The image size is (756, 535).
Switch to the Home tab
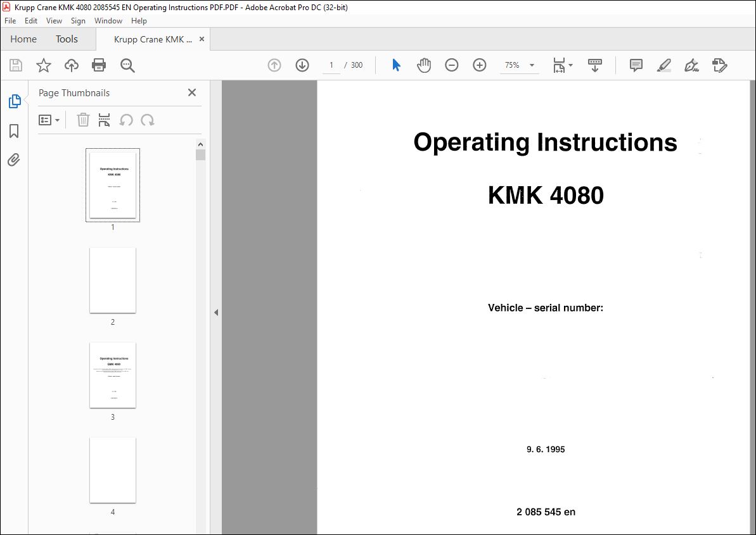23,39
